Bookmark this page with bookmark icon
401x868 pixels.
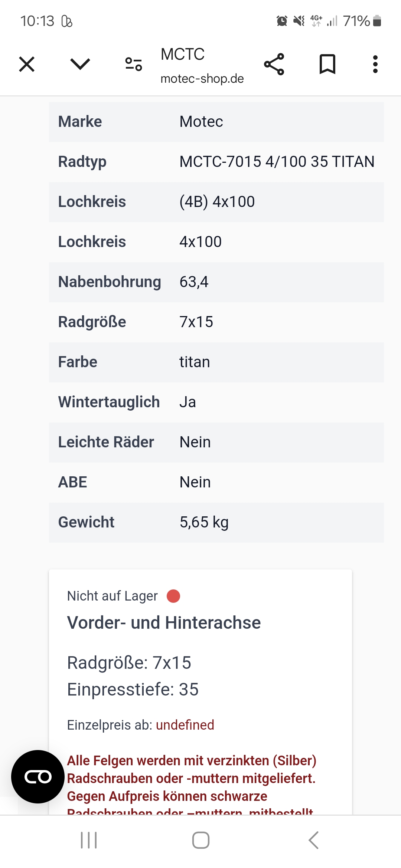327,64
